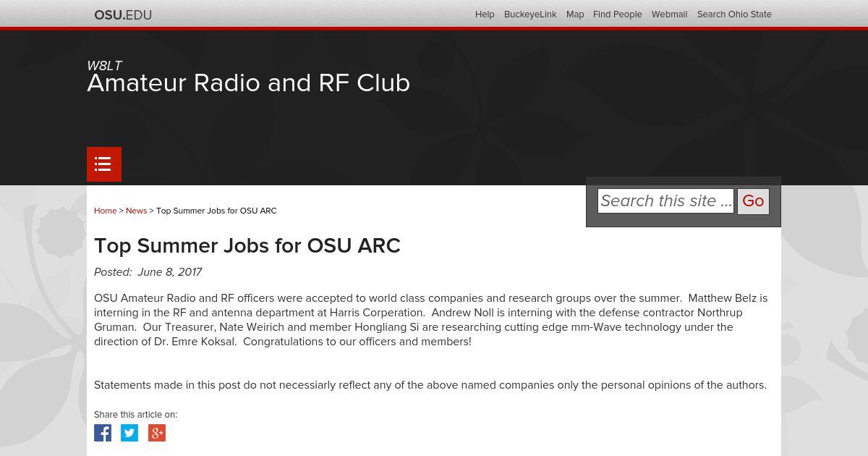This screenshot has width=868, height=456.
Task: Share article on Facebook icon
Action: (103, 433)
